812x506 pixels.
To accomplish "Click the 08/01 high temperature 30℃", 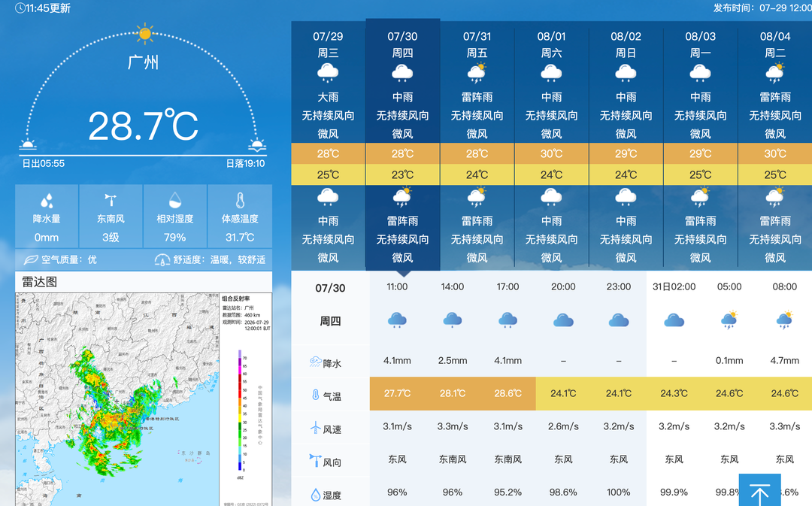I will point(552,154).
